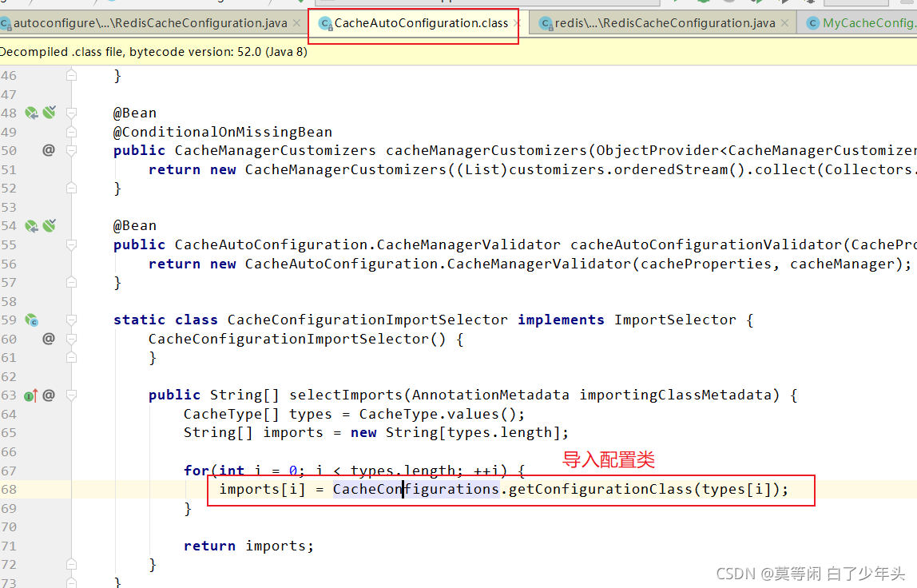Toggle the fold marker on line 46
This screenshot has width=917, height=588.
(x=71, y=75)
